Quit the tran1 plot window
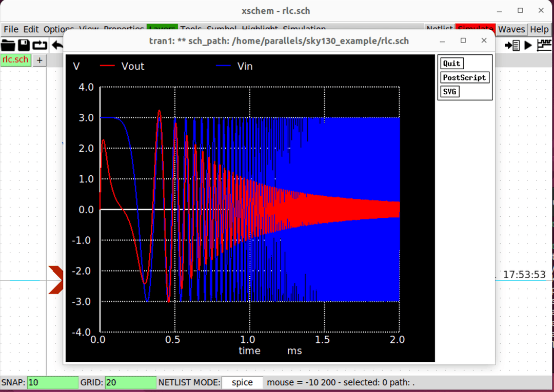Viewport: 554px width, 392px height. pyautogui.click(x=452, y=64)
